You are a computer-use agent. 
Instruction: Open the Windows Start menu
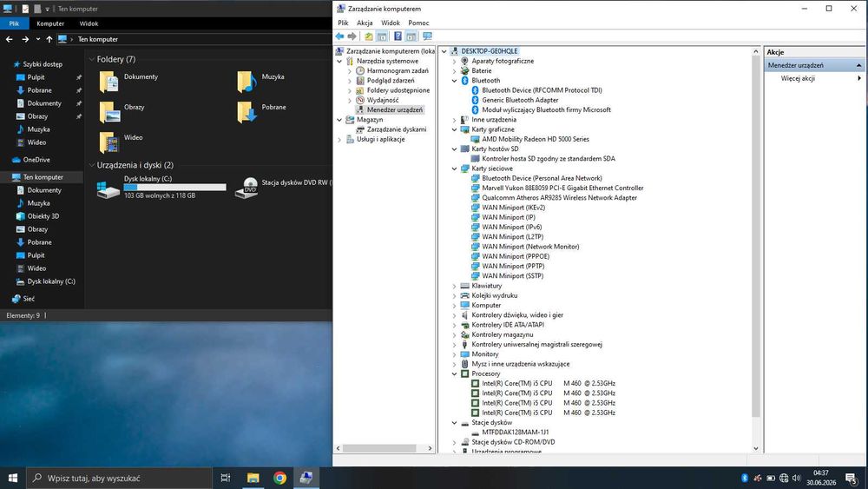click(13, 478)
